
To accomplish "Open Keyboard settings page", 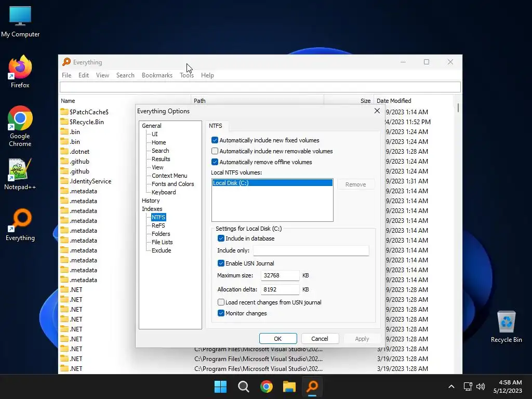I will click(x=164, y=192).
